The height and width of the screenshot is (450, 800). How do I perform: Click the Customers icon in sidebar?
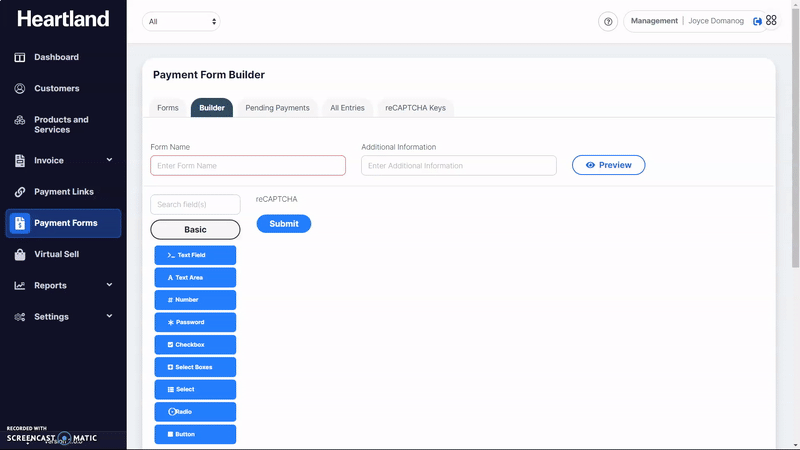[20, 88]
